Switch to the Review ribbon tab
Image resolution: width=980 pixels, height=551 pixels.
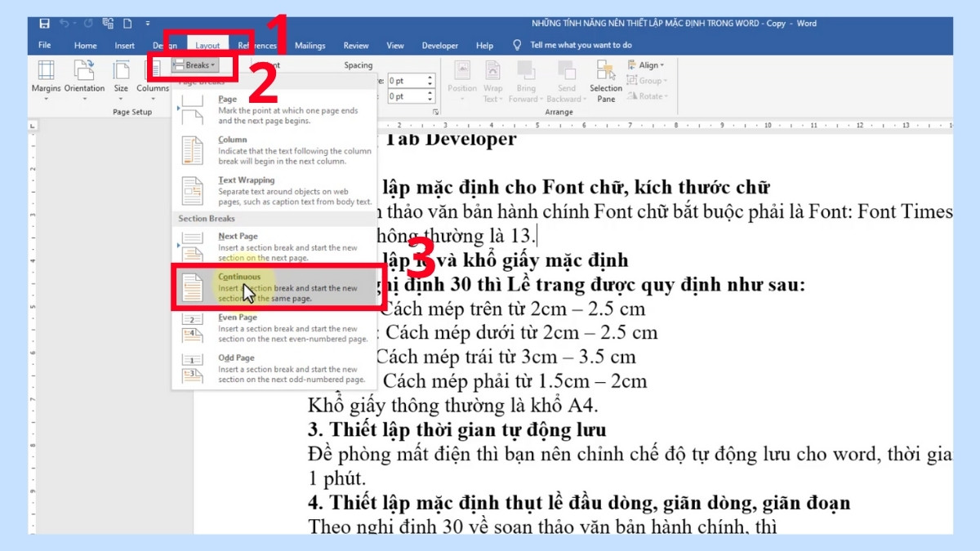pos(356,46)
